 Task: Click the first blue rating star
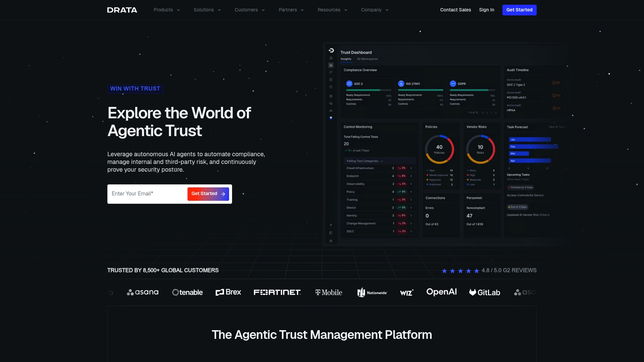pos(444,271)
